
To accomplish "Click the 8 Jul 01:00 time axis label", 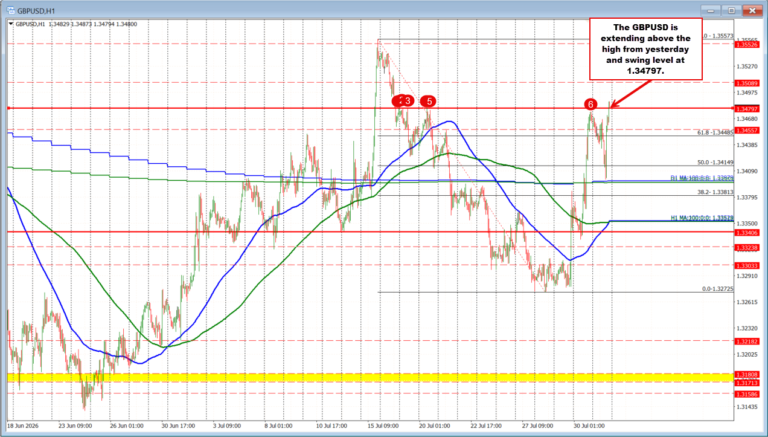I will pyautogui.click(x=278, y=426).
